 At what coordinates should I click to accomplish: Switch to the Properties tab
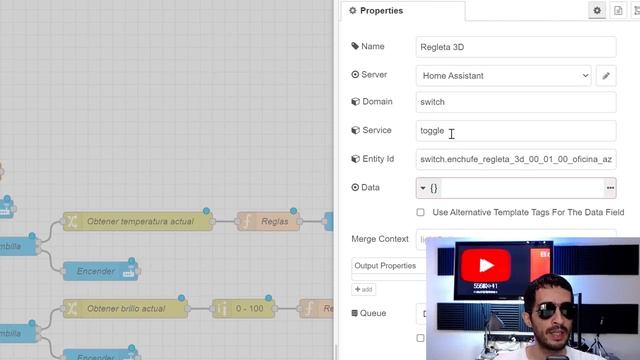point(402,11)
